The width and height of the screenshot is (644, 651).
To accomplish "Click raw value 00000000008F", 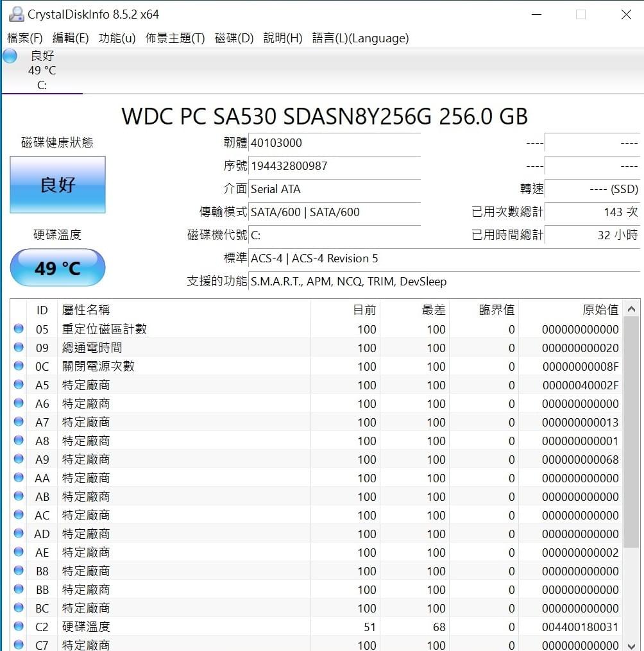I will [580, 367].
